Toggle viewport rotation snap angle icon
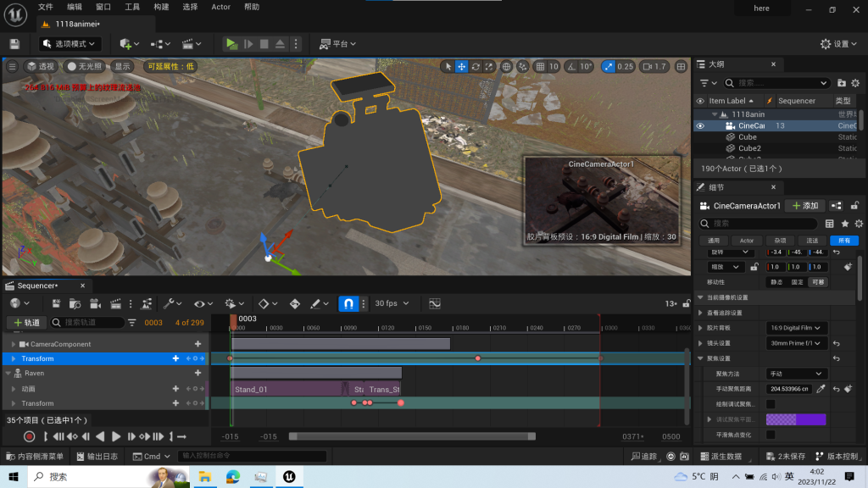This screenshot has height=488, width=868. [x=571, y=66]
